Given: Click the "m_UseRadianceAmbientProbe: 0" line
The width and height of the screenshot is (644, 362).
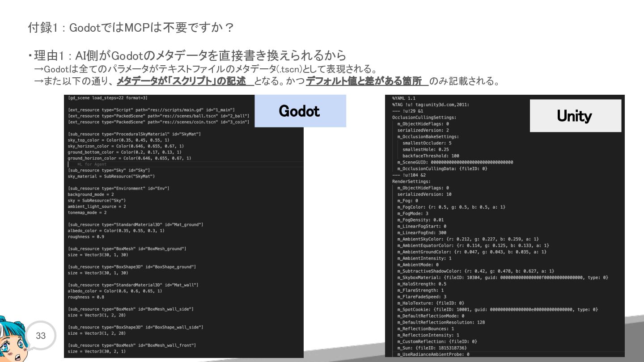Looking at the screenshot, I should (x=433, y=354).
